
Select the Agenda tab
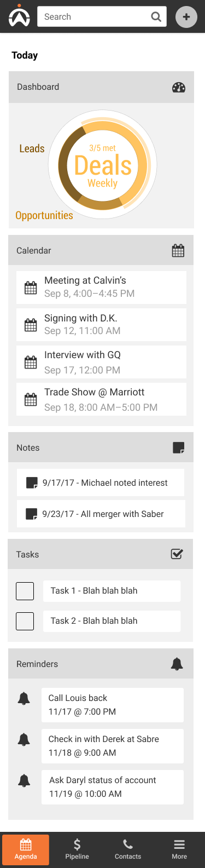[x=26, y=849]
